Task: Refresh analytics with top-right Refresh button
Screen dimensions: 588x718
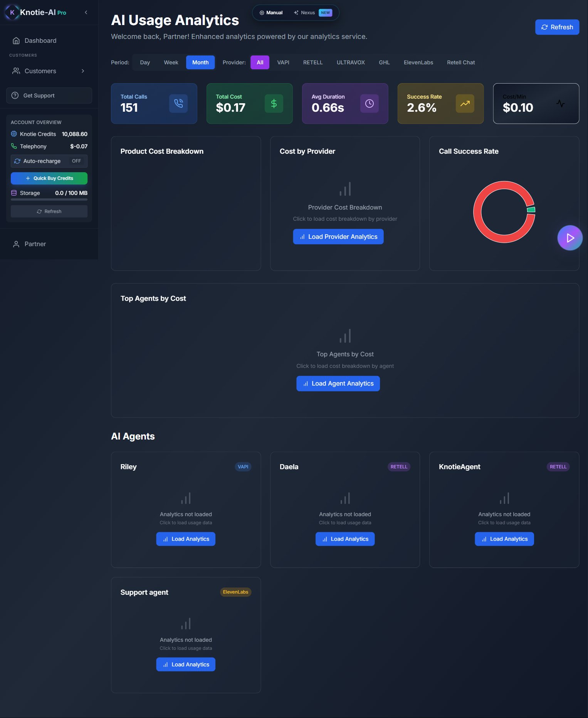Action: click(x=557, y=27)
